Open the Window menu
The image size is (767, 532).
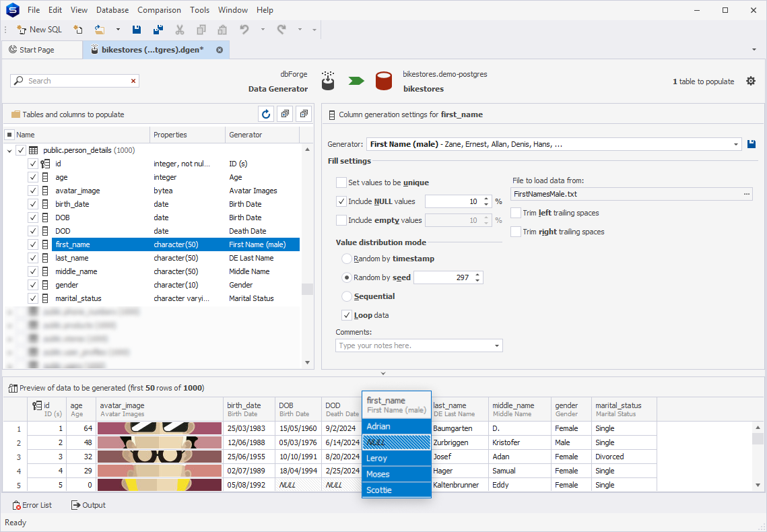pos(233,10)
